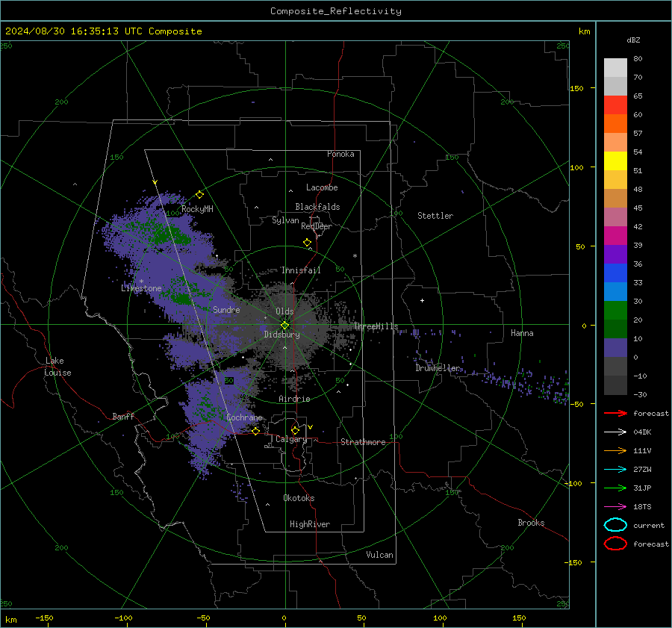
Task: Click the HighRiver town label
Action: (310, 524)
